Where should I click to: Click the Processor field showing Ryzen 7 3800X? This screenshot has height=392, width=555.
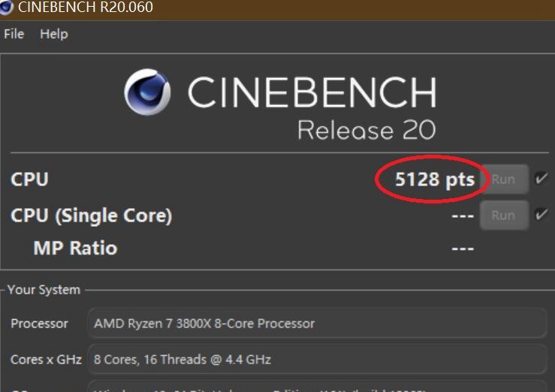[317, 324]
